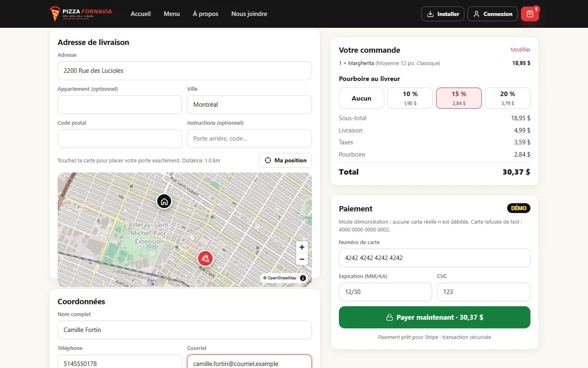The image size is (588, 368).
Task: Click the red pizza restaurant map marker
Action: (x=205, y=258)
